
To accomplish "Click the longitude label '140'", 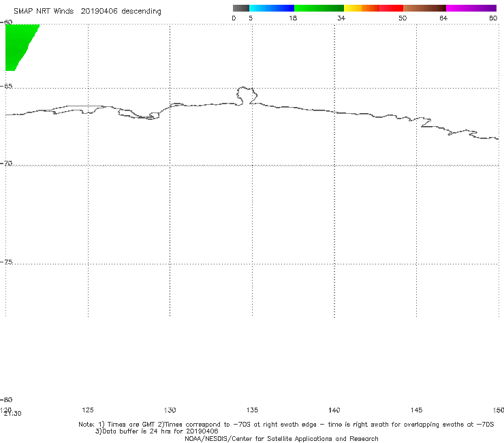I will [x=334, y=410].
